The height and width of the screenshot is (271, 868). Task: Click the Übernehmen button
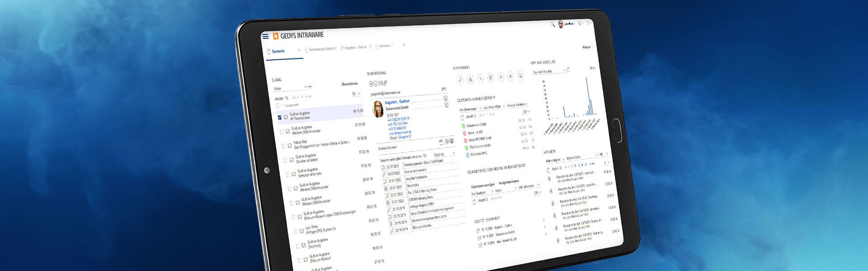click(349, 84)
